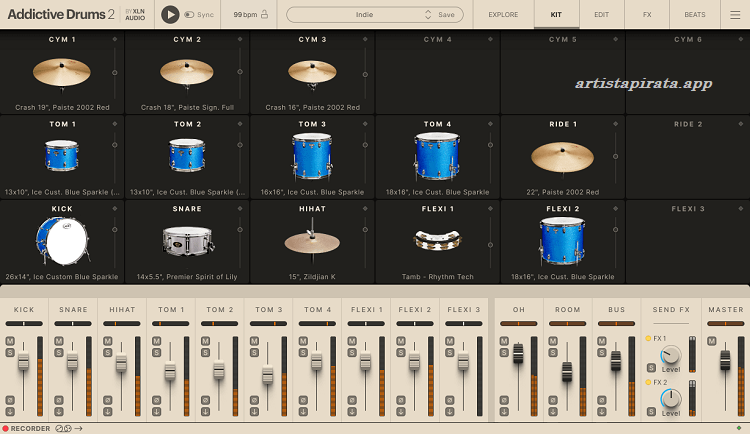Select the FLEXI 1 tambourine image
The height and width of the screenshot is (434, 750).
[x=437, y=240]
